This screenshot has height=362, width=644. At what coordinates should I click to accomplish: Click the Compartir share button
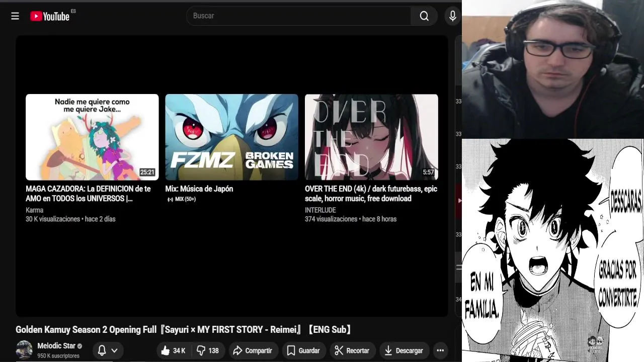253,350
